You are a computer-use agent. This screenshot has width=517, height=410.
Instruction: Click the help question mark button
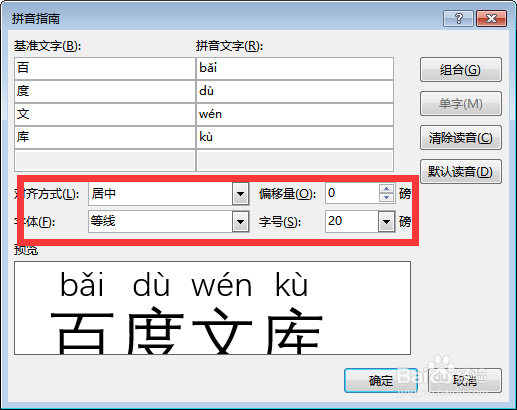pyautogui.click(x=458, y=18)
